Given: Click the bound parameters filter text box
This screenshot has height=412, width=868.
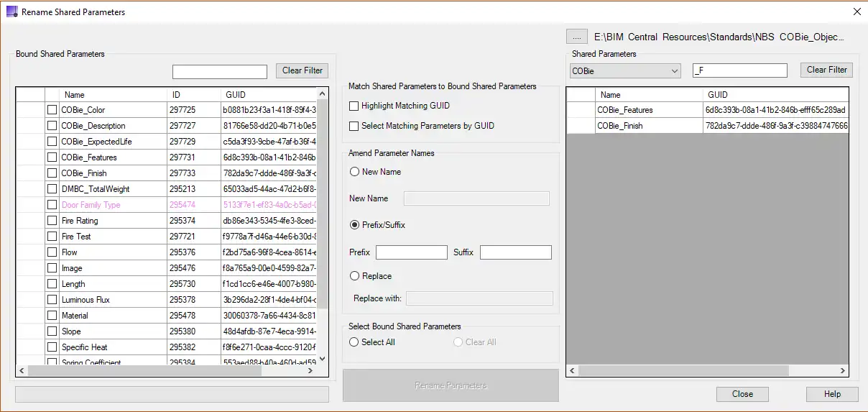Looking at the screenshot, I should pyautogui.click(x=219, y=72).
